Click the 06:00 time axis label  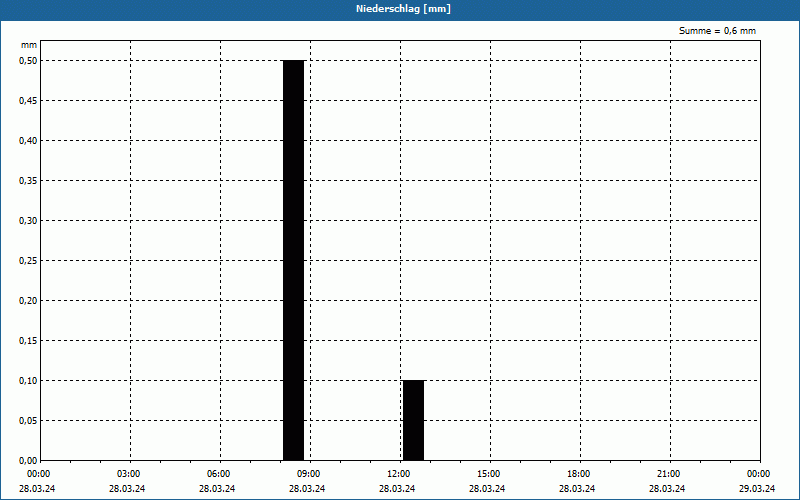coord(218,474)
